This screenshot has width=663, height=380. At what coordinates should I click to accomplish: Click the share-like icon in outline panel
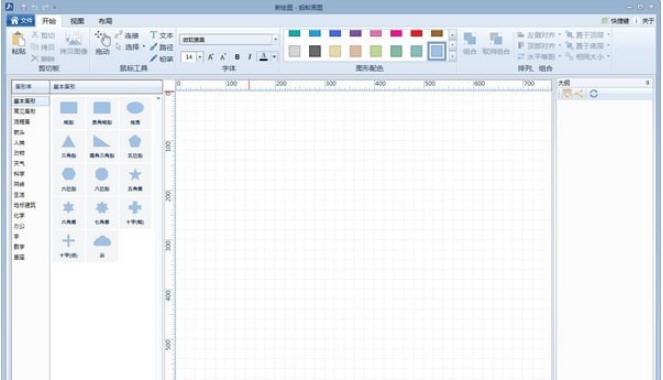(x=579, y=93)
